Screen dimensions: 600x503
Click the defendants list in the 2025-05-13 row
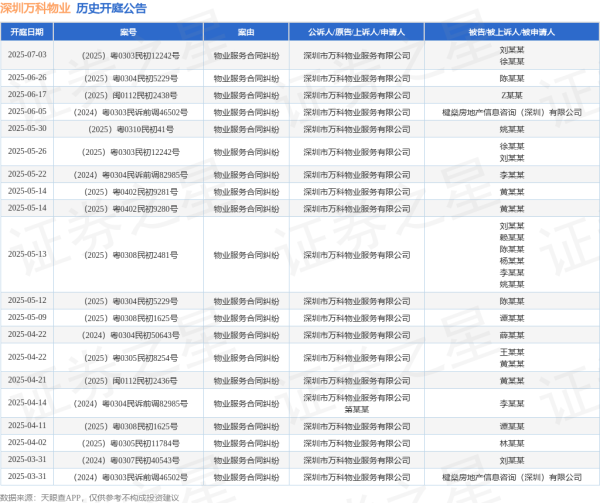512,255
